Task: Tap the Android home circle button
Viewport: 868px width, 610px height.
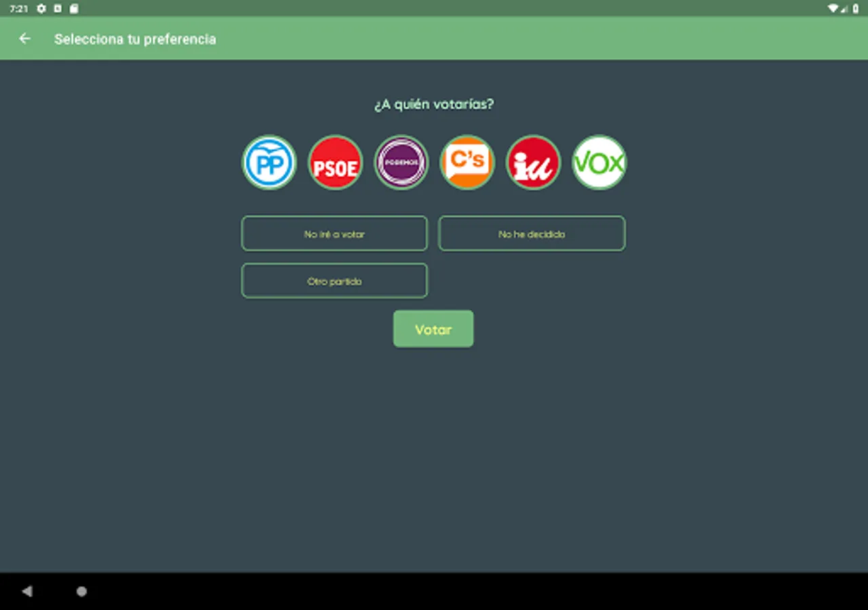Action: pos(81,592)
